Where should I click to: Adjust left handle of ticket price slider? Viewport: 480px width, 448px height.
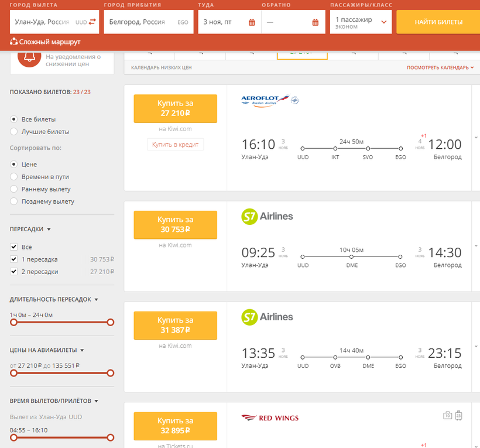(13, 373)
